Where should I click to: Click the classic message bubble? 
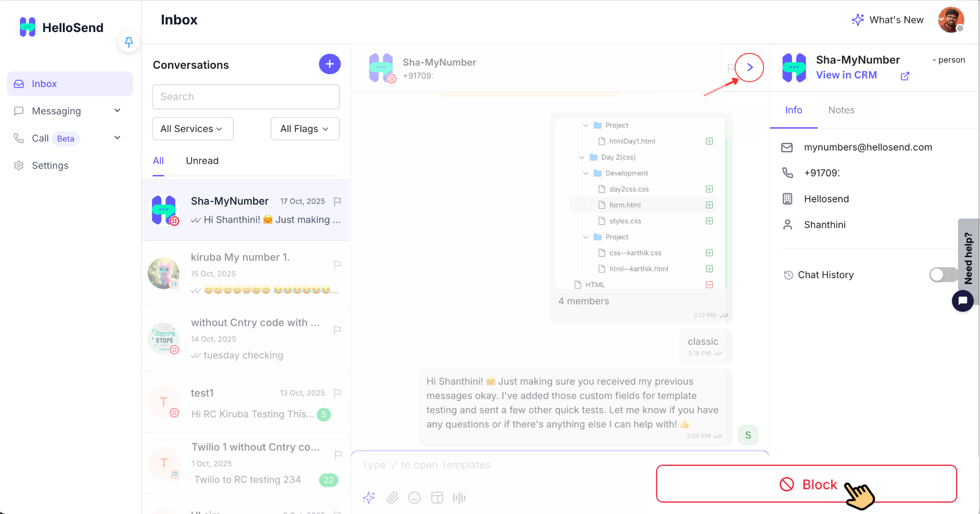point(706,346)
